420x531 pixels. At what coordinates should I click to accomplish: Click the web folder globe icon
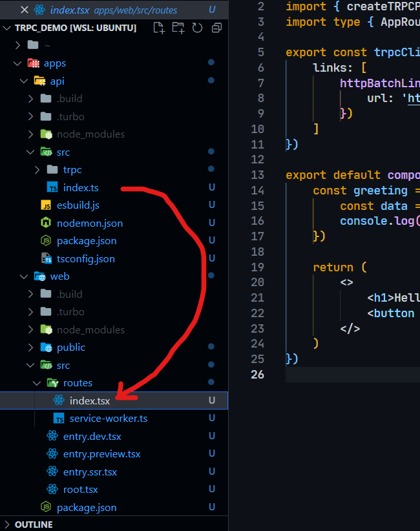(x=39, y=276)
